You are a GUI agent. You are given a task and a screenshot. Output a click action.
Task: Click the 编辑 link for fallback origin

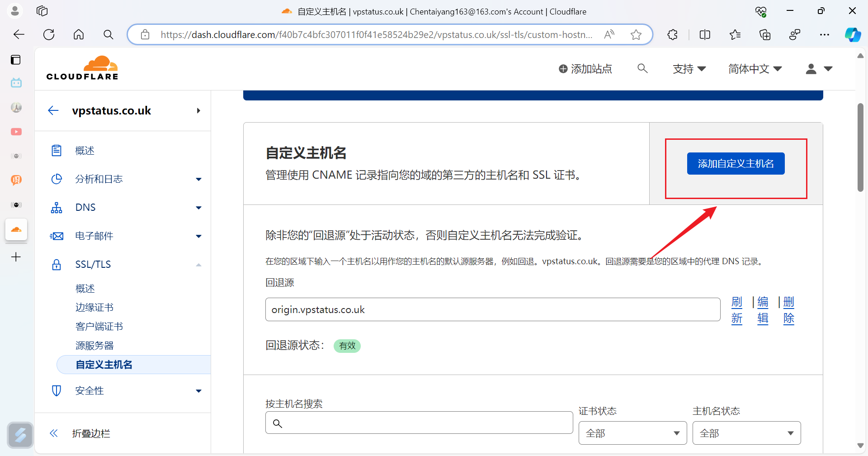(763, 310)
